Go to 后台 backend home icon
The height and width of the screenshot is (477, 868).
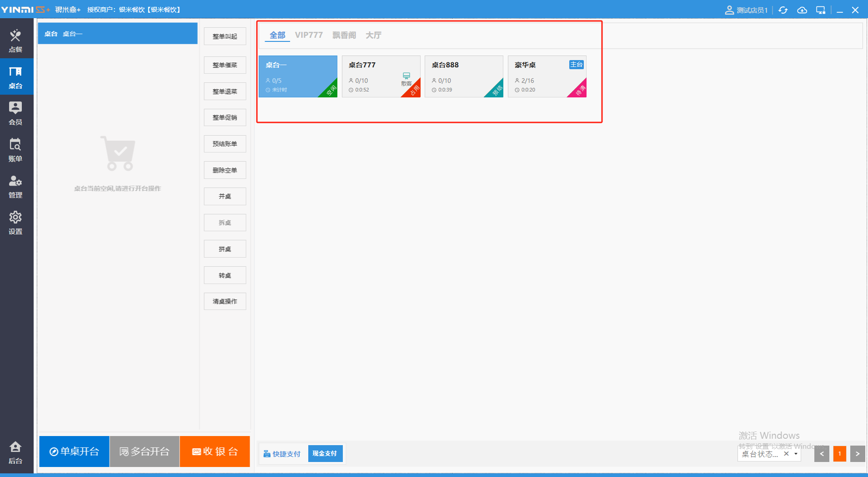tap(15, 452)
